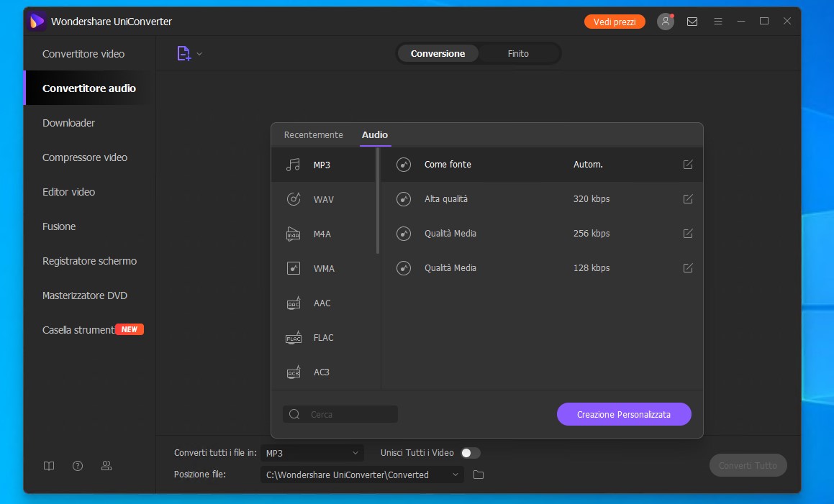Click the add file icon
Viewport: 834px width, 504px height.
(x=183, y=53)
